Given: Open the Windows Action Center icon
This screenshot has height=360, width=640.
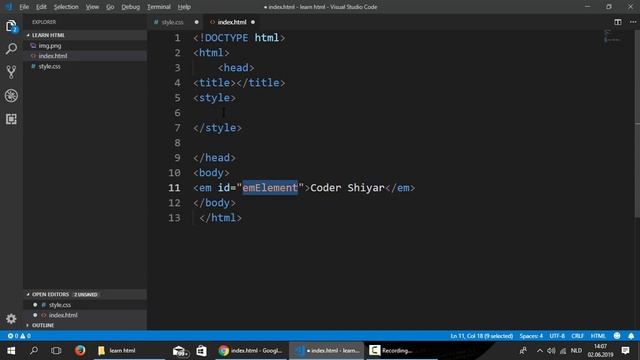Looking at the screenshot, I should [625, 351].
